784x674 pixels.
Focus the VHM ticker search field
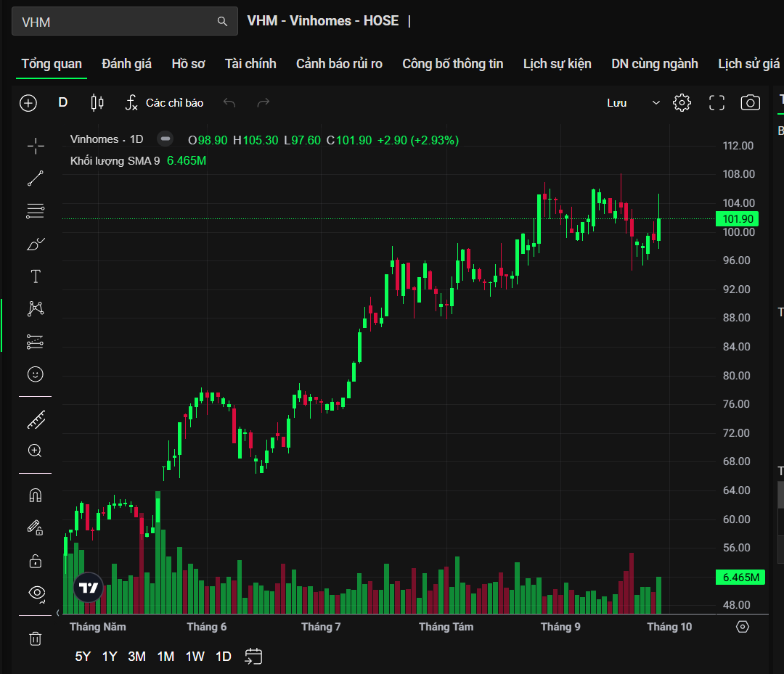tap(125, 21)
